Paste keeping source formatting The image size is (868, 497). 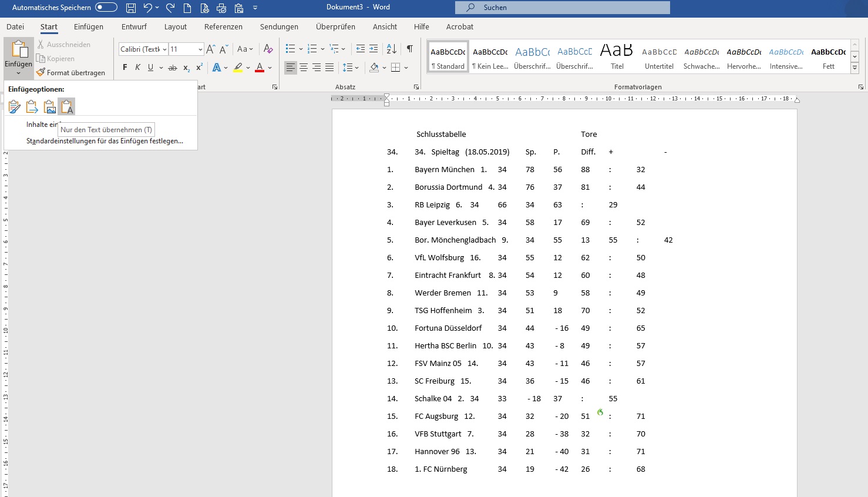[x=14, y=107]
